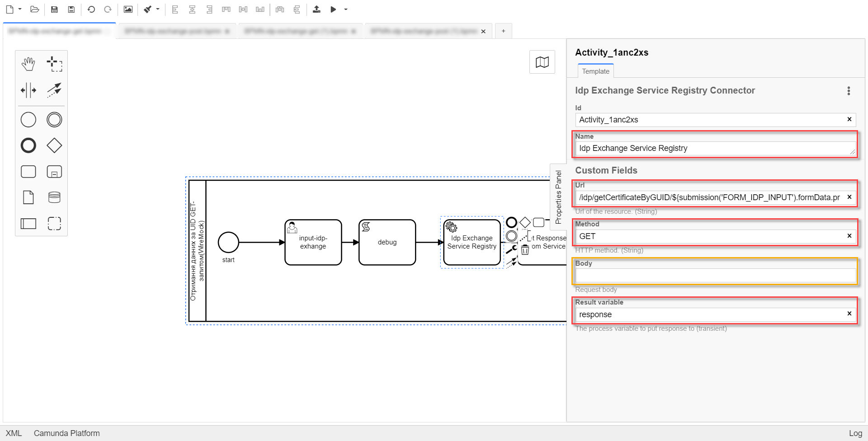
Task: Open an existing diagram file
Action: pos(35,9)
